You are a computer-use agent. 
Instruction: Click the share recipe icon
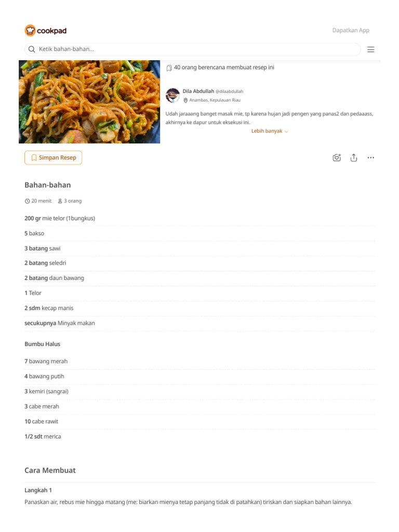point(353,157)
